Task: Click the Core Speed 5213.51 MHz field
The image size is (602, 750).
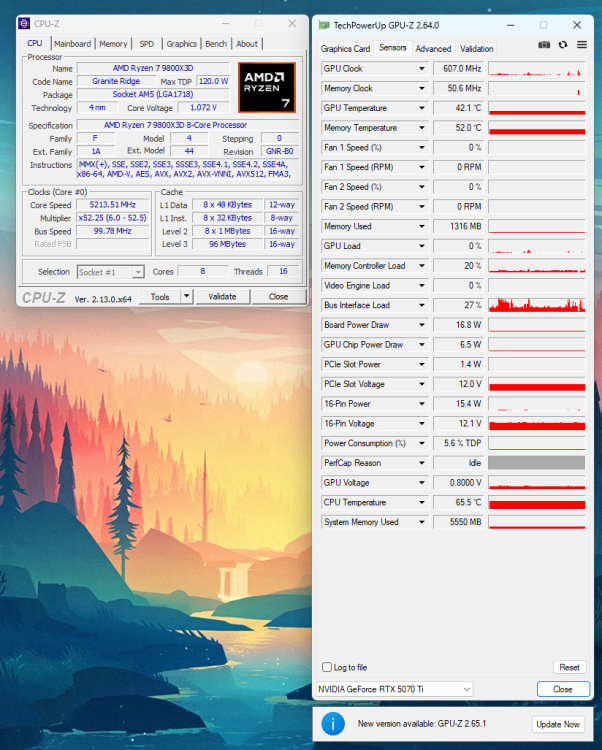Action: coord(113,205)
